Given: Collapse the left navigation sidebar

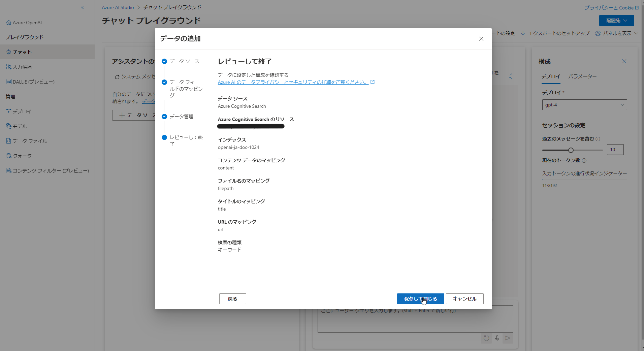Looking at the screenshot, I should point(82,7).
